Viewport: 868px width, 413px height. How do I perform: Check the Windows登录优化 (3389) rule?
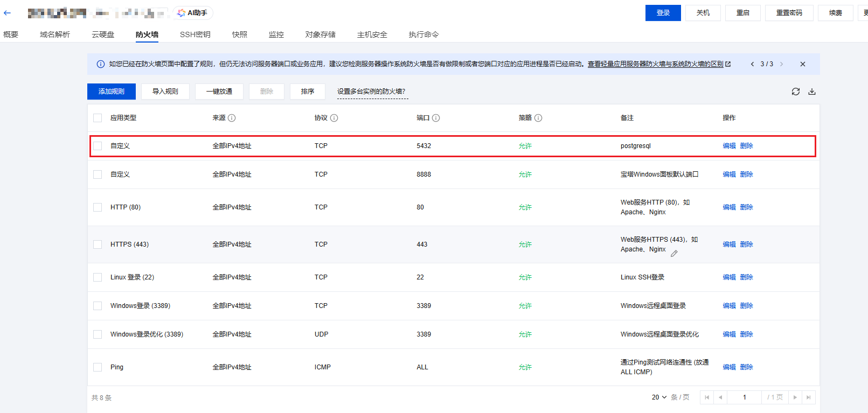pyautogui.click(x=98, y=334)
